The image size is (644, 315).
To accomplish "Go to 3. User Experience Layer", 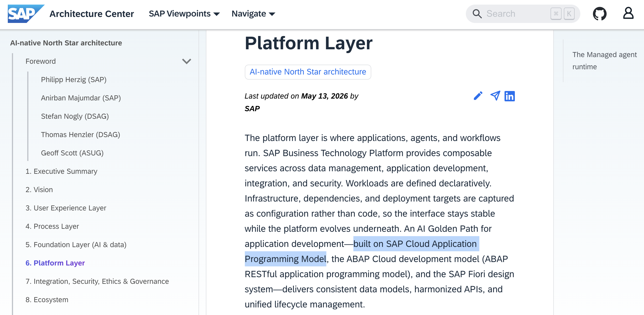I will tap(66, 208).
